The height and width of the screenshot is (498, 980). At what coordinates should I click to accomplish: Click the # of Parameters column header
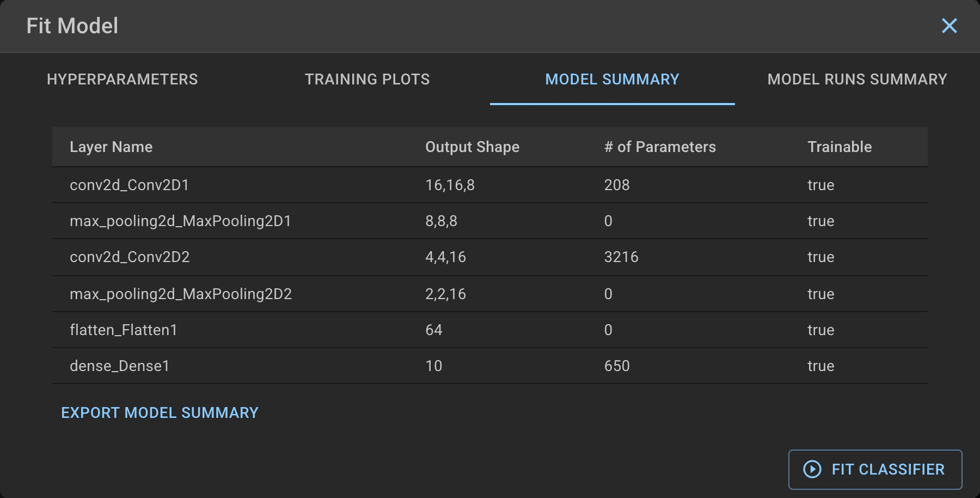(x=660, y=147)
